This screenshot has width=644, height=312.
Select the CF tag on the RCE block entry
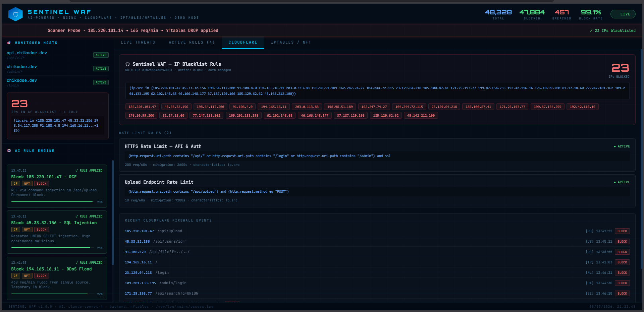tap(15, 183)
